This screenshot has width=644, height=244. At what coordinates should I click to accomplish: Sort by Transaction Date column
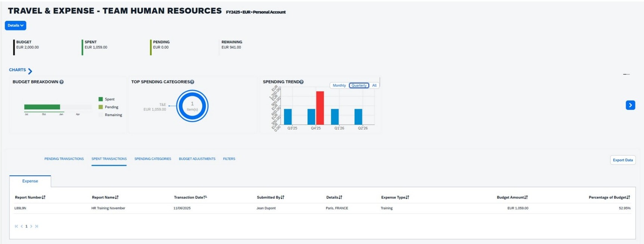pos(190,197)
